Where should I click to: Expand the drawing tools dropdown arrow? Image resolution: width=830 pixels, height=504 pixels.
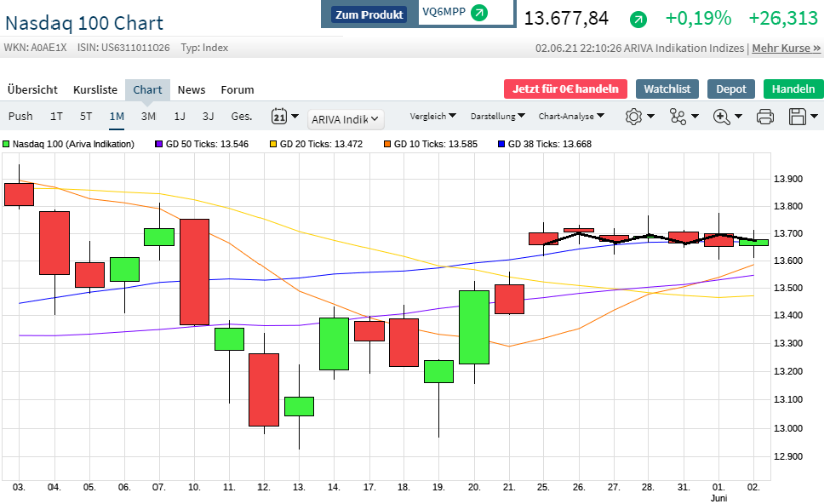pos(695,116)
